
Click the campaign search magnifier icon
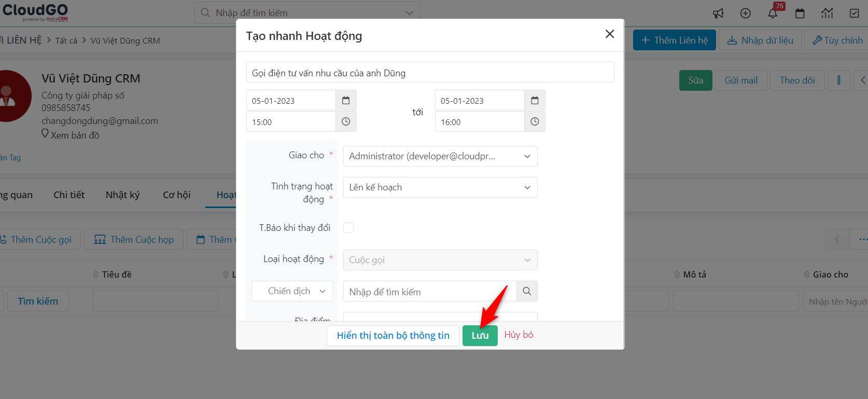click(527, 291)
